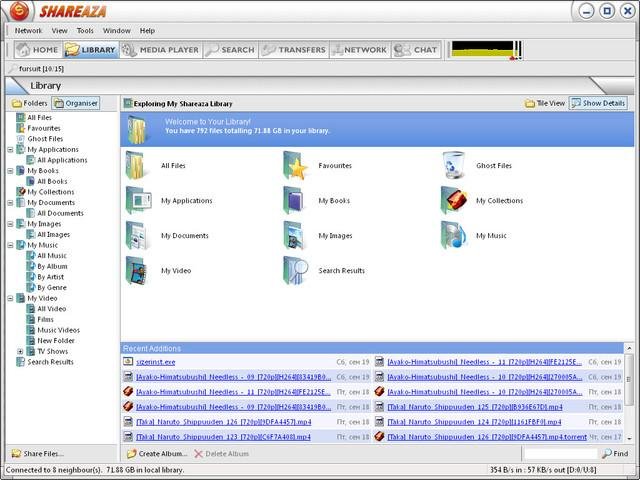Open the My Video folder icon
640x480 pixels.
(x=138, y=270)
